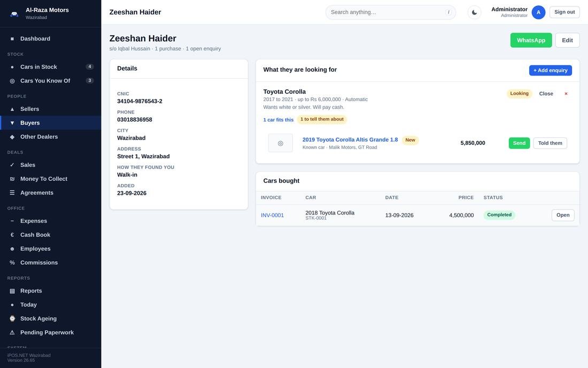Click the Buyers down-triangle icon
Screen dimensions: 588x368
pos(12,122)
